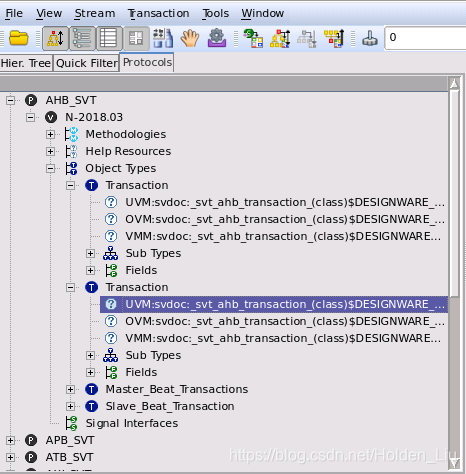Toggle the indented list view button

pos(82,38)
